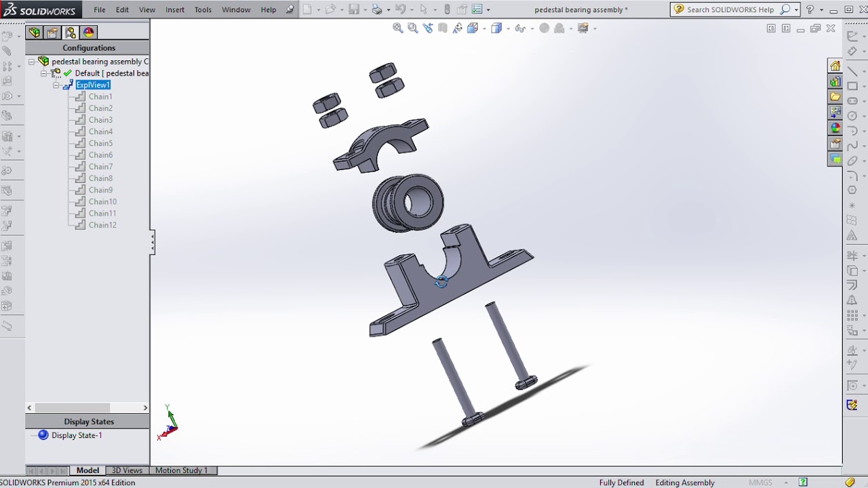Collapse the pedestal bearing assembly root node
This screenshot has width=868, height=488.
[31, 62]
